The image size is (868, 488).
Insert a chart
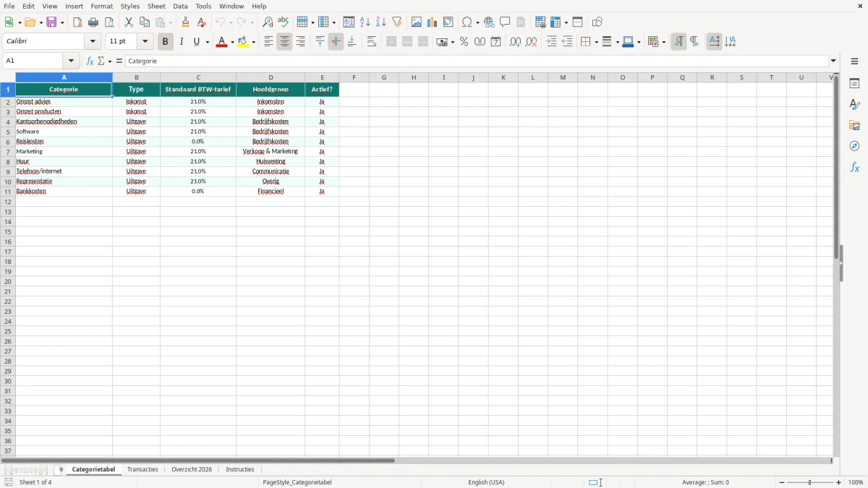pyautogui.click(x=433, y=22)
